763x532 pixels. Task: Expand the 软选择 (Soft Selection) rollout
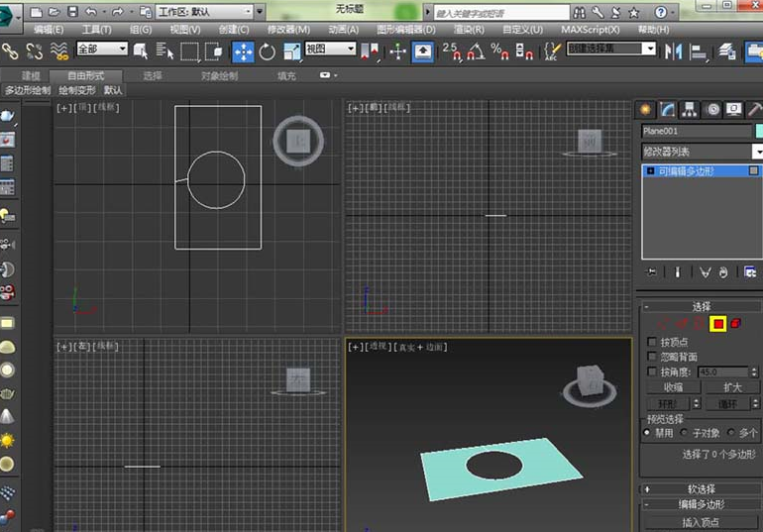point(701,489)
